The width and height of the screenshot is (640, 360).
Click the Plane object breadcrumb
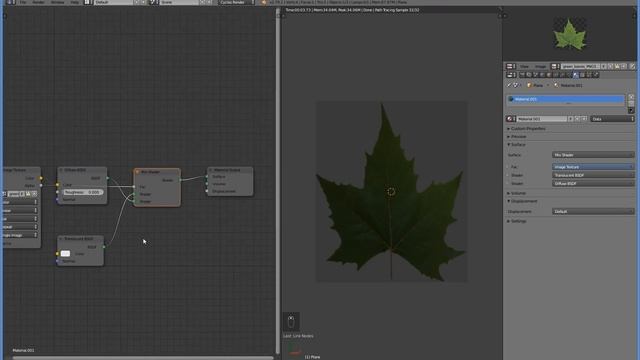point(535,85)
